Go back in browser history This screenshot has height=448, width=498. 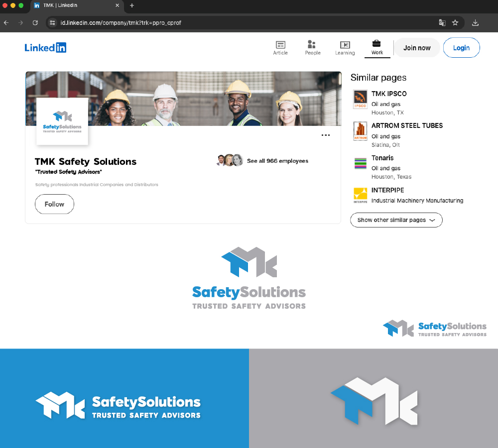(x=6, y=23)
